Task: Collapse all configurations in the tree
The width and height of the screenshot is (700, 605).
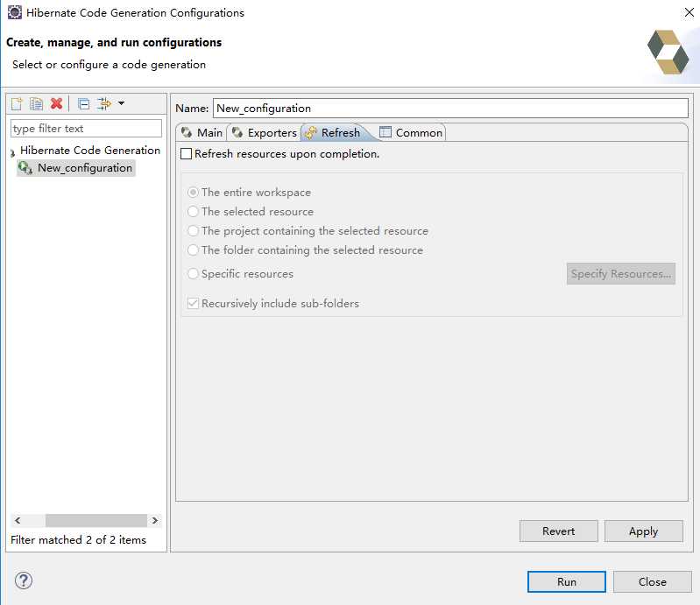Action: click(x=83, y=103)
